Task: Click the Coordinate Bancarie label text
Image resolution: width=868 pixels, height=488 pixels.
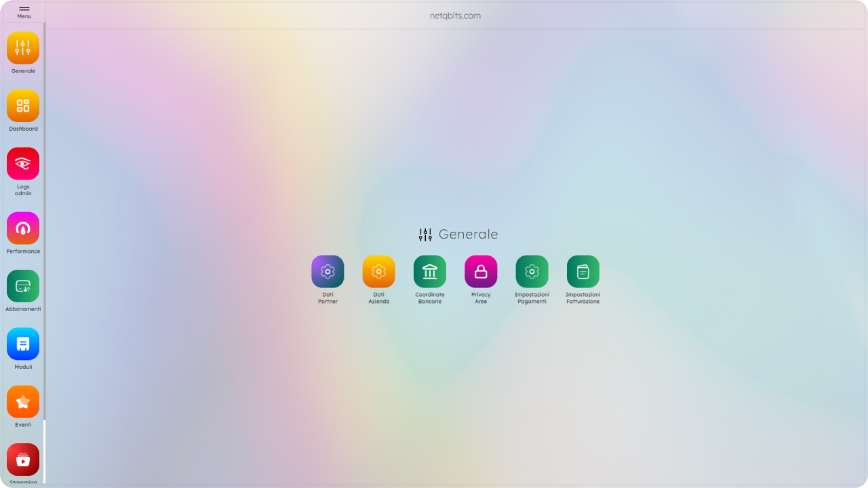Action: (430, 298)
